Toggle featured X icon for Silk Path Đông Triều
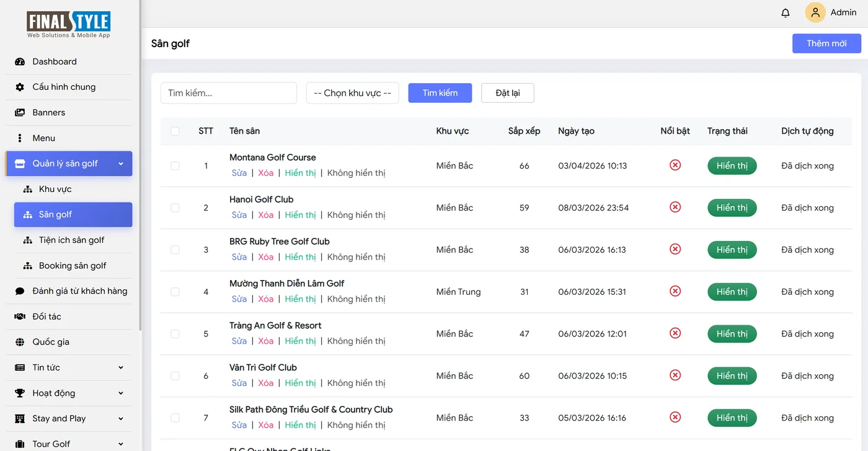Viewport: 868px width, 451px height. pos(675,417)
